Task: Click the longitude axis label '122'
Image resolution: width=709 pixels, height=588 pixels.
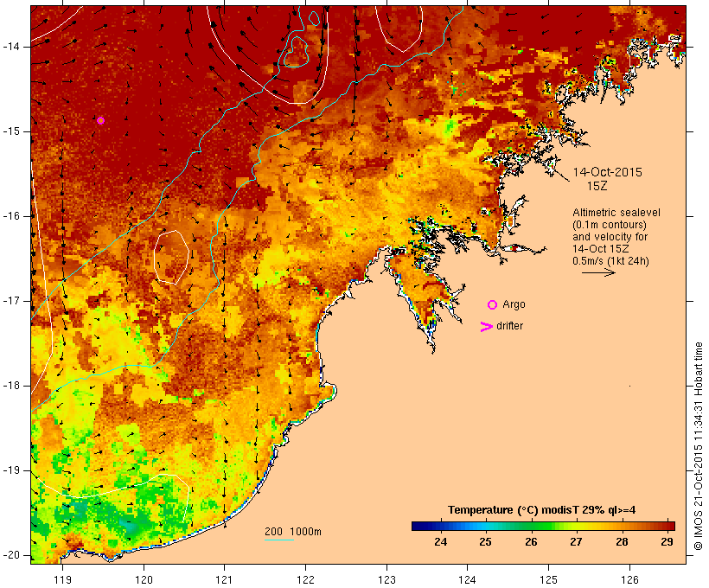Action: tap(305, 580)
